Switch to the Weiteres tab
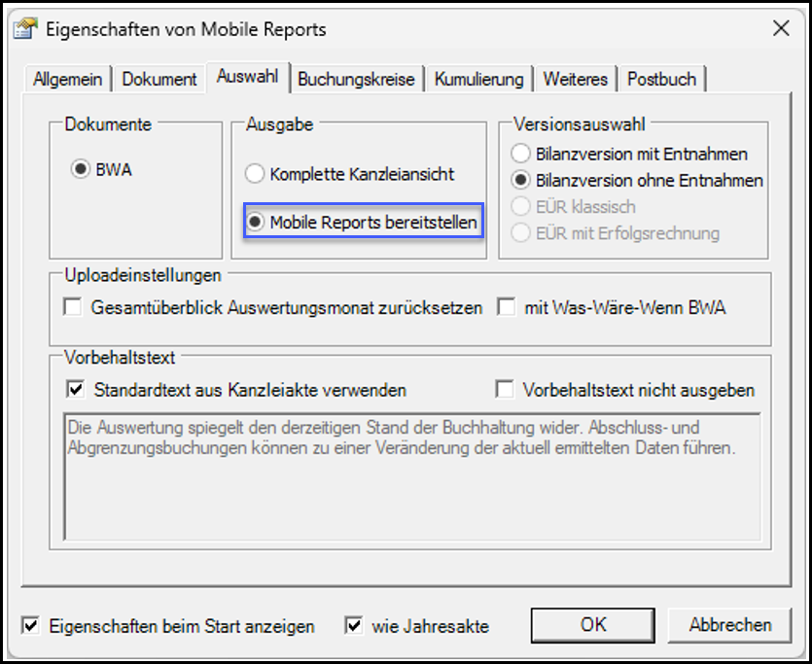The height and width of the screenshot is (664, 812). (576, 79)
